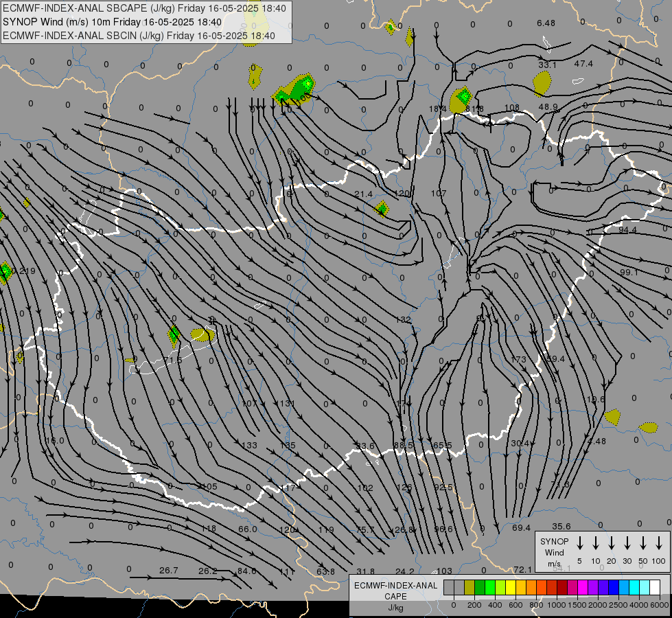Click the 96.6 value on the map
This screenshot has width=672, height=618.
[x=443, y=529]
